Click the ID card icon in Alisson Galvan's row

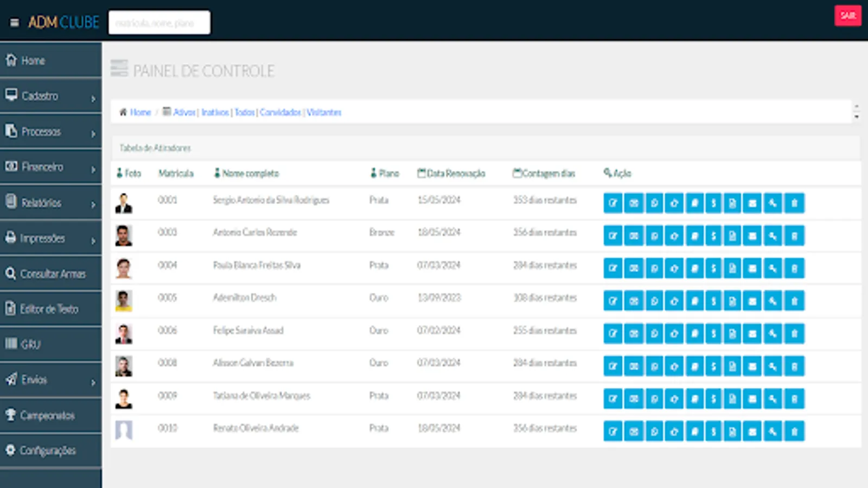click(x=633, y=367)
